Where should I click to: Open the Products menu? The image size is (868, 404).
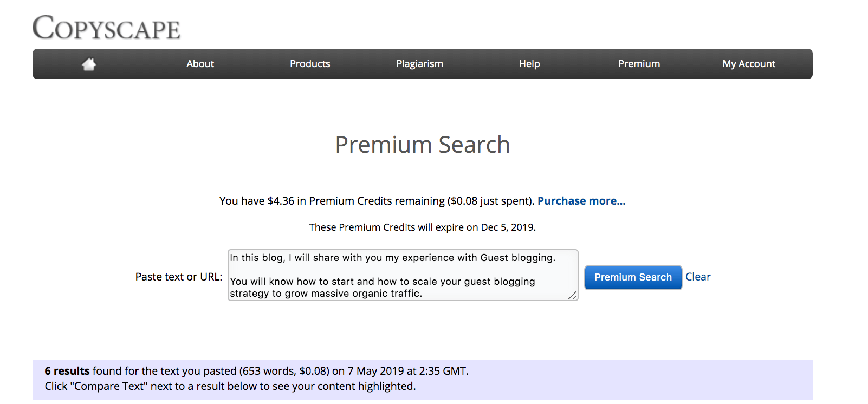click(310, 64)
